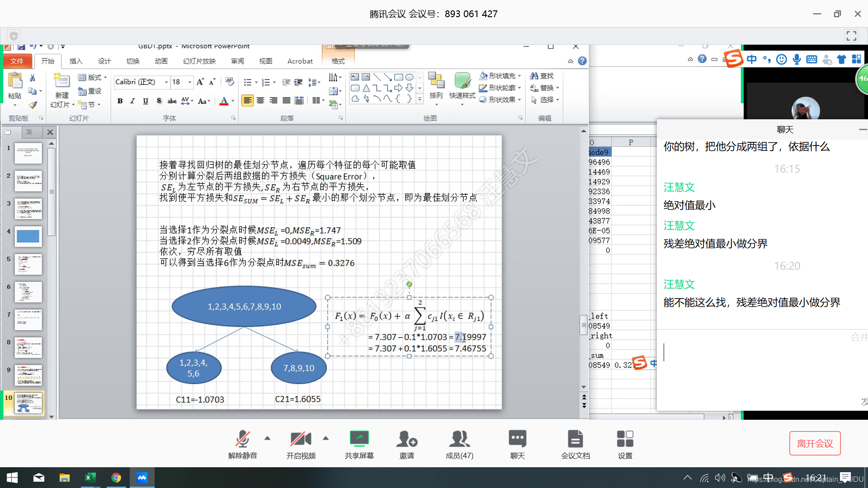Screen dimensions: 868x488
Task: Click Reset slide button
Action: (x=90, y=91)
